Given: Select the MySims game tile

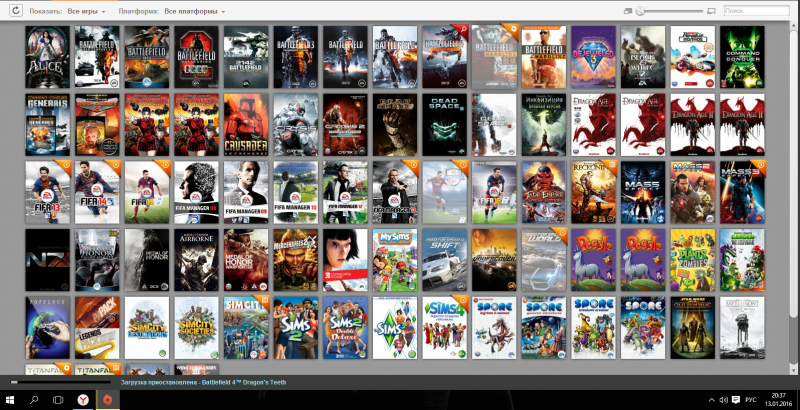Looking at the screenshot, I should pos(395,260).
